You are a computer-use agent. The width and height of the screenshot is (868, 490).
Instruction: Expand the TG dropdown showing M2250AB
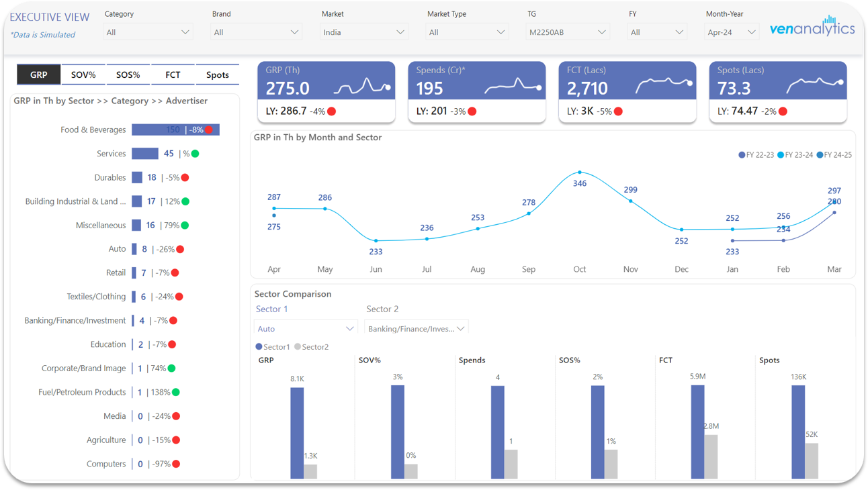click(568, 32)
